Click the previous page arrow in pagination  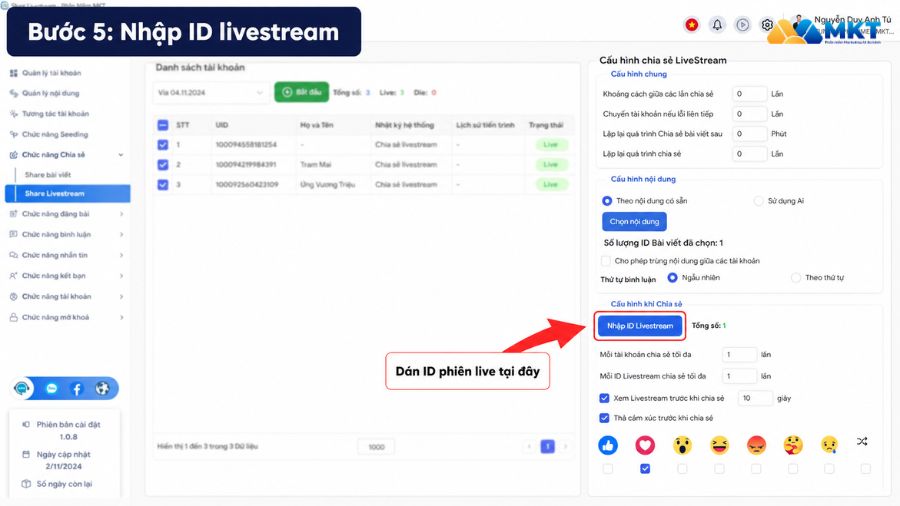tap(529, 446)
